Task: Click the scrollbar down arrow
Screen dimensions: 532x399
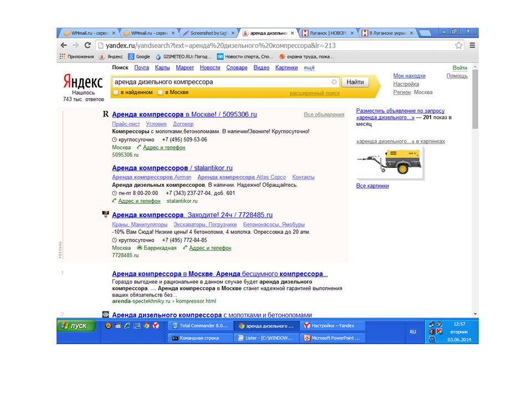Action: (475, 314)
